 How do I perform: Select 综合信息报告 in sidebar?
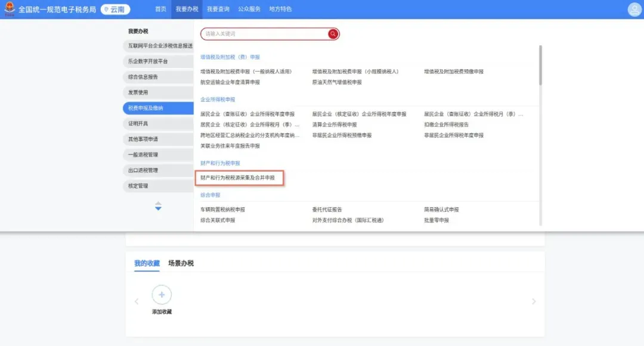click(x=158, y=77)
